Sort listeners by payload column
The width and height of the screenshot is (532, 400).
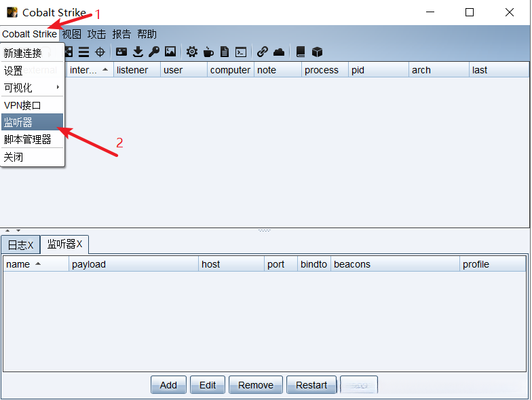[x=134, y=264]
